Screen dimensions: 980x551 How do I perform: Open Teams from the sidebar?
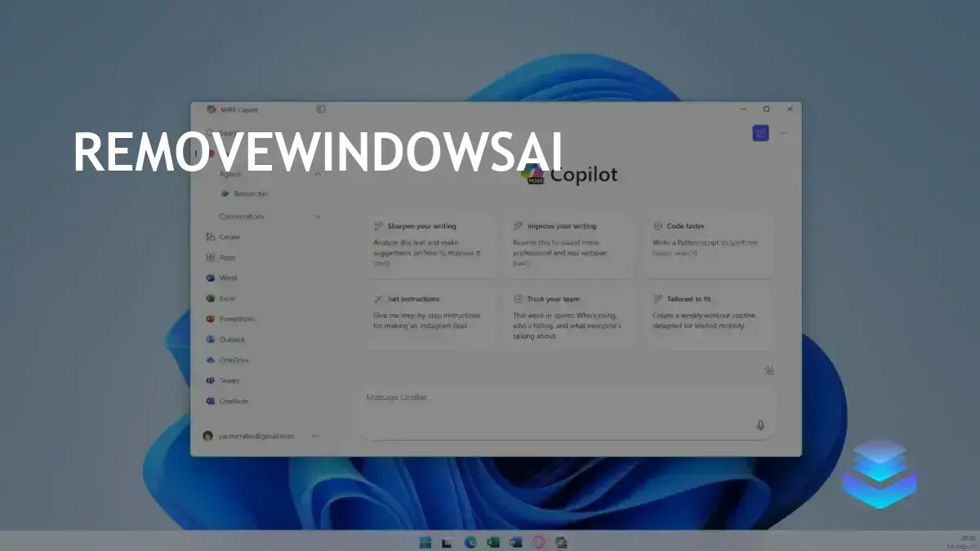click(223, 380)
